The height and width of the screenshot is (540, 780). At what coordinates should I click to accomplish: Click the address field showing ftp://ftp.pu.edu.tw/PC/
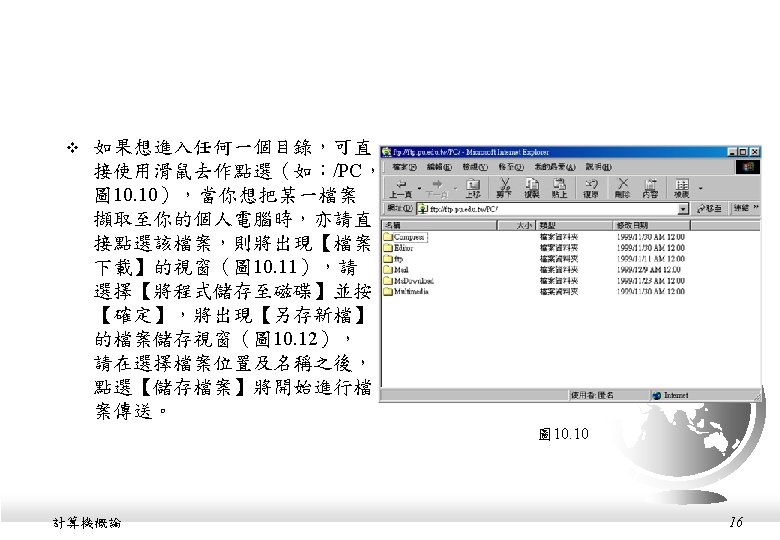(x=552, y=209)
